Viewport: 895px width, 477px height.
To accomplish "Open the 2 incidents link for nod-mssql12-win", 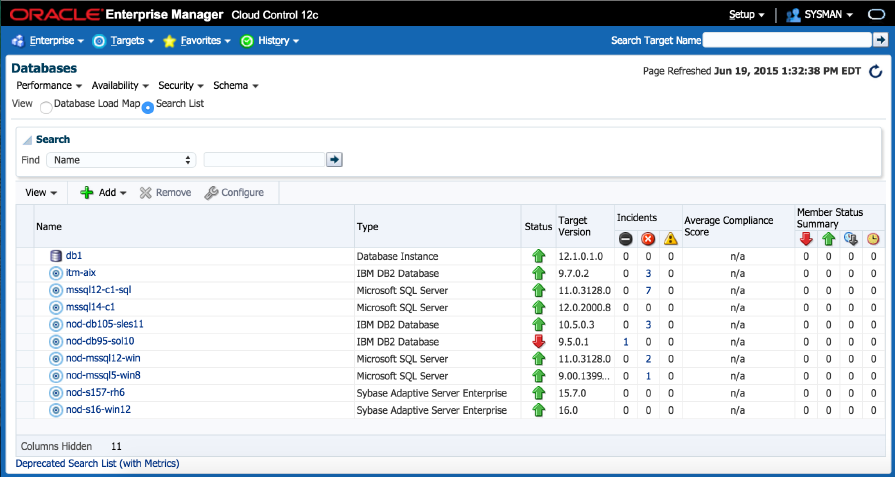I will point(648,359).
